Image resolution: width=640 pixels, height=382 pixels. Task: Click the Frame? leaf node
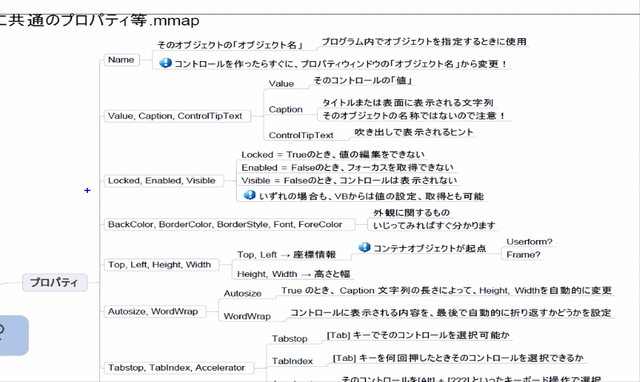pyautogui.click(x=523, y=255)
